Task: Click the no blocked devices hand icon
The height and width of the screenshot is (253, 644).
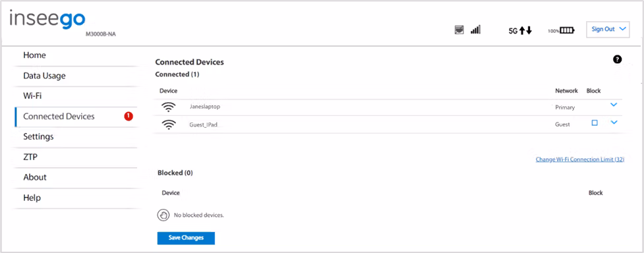Action: pos(163,215)
